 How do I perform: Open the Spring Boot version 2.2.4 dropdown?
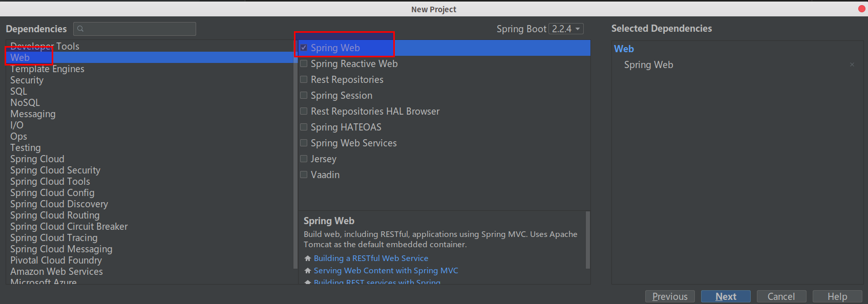pos(566,29)
